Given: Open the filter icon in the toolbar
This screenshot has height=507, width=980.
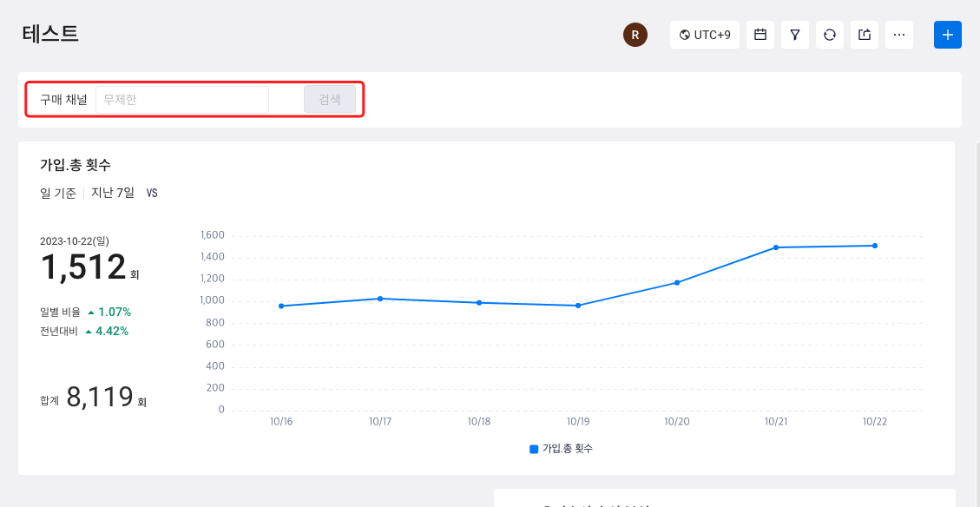Looking at the screenshot, I should (x=794, y=35).
